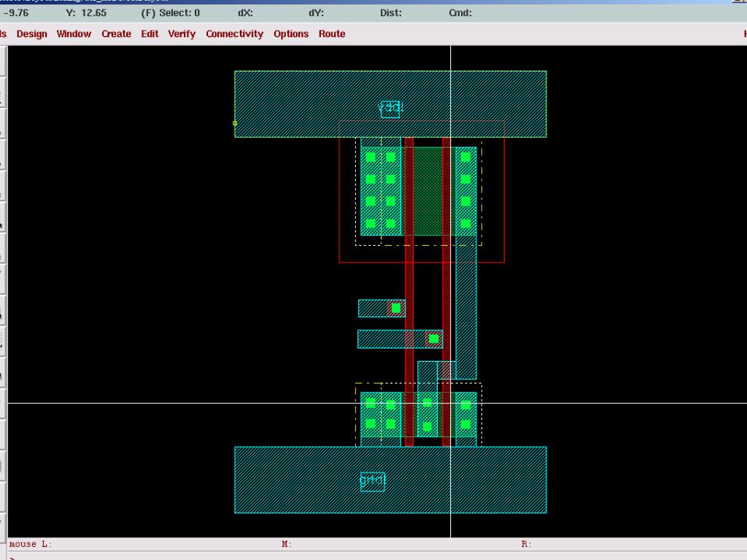The image size is (747, 560).
Task: Open the Design menu
Action: click(32, 34)
